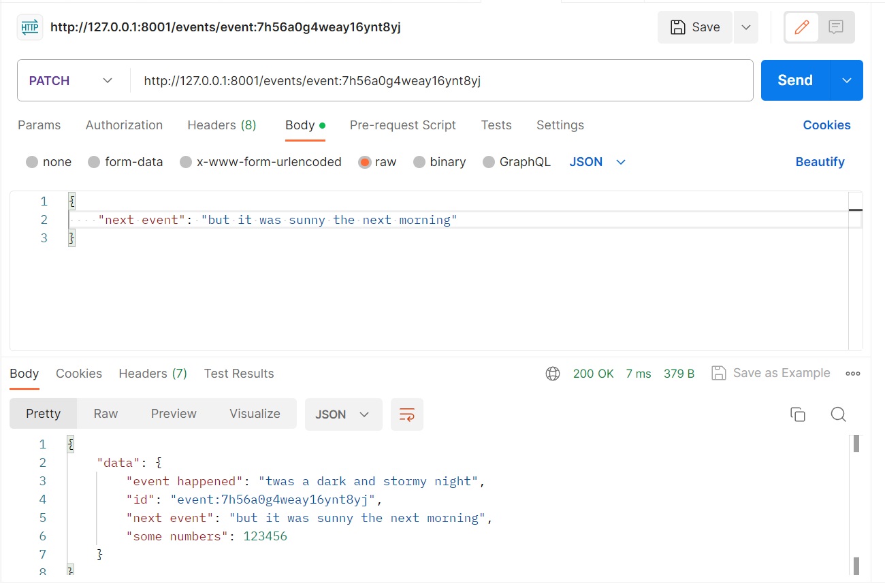Click the request URL input field

click(x=441, y=80)
